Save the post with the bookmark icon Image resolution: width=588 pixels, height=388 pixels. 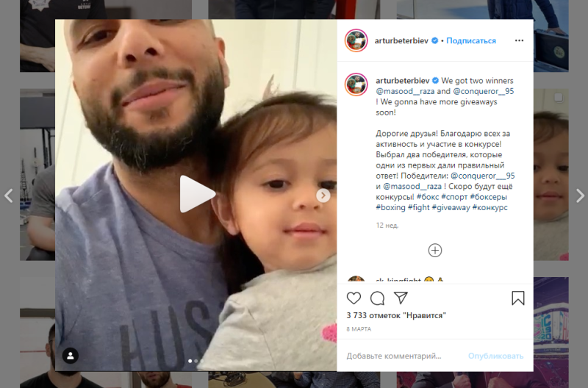518,298
